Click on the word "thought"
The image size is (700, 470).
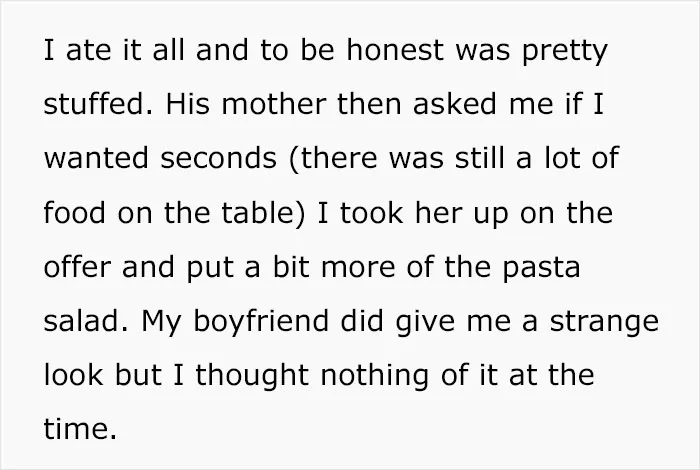tap(252, 377)
